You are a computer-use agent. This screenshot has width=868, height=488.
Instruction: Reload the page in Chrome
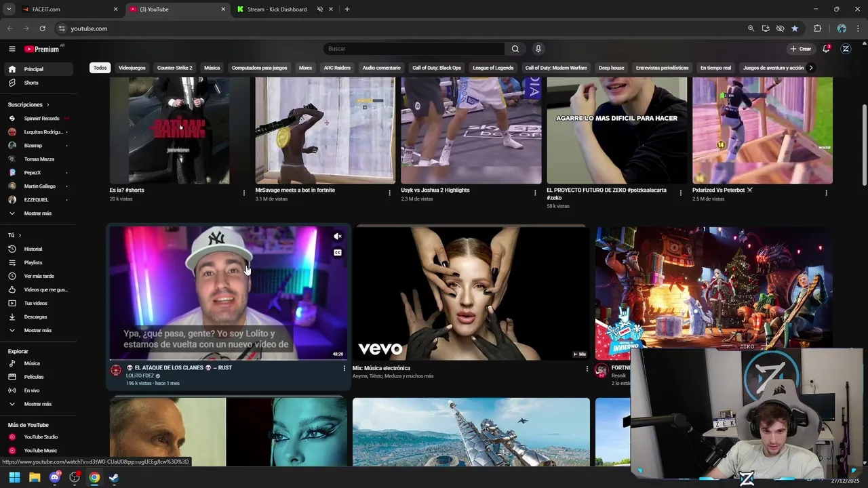42,28
